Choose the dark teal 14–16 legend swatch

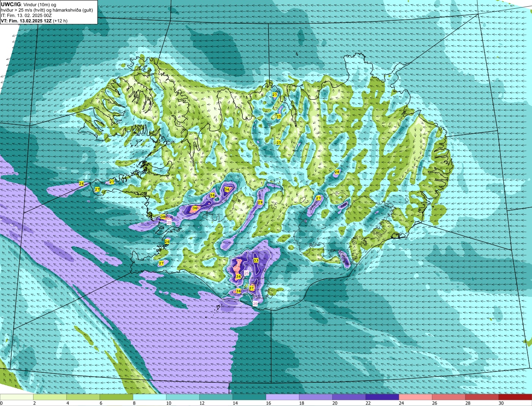click(x=249, y=397)
